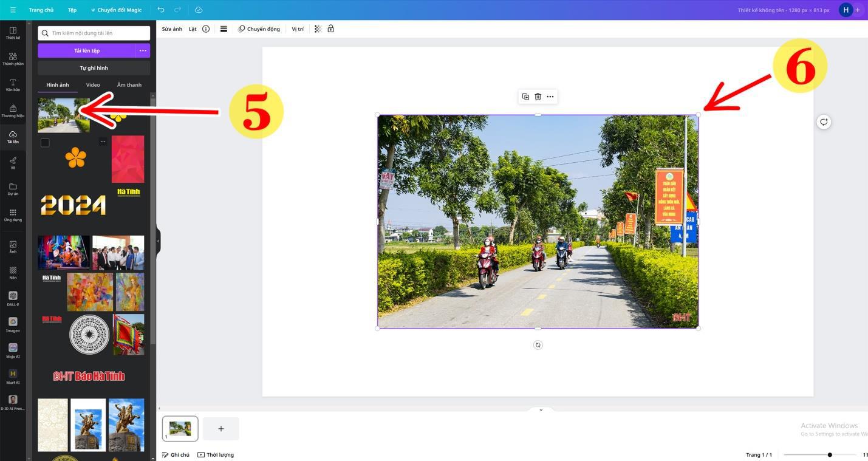Screen dimensions: 868x461
Task: Open the Tệp menu
Action: click(x=72, y=10)
